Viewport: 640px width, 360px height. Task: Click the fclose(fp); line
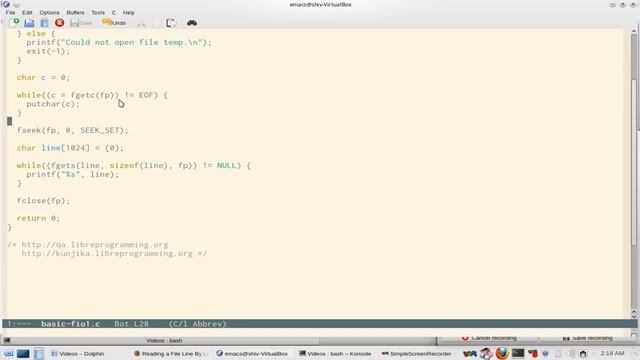click(x=43, y=200)
